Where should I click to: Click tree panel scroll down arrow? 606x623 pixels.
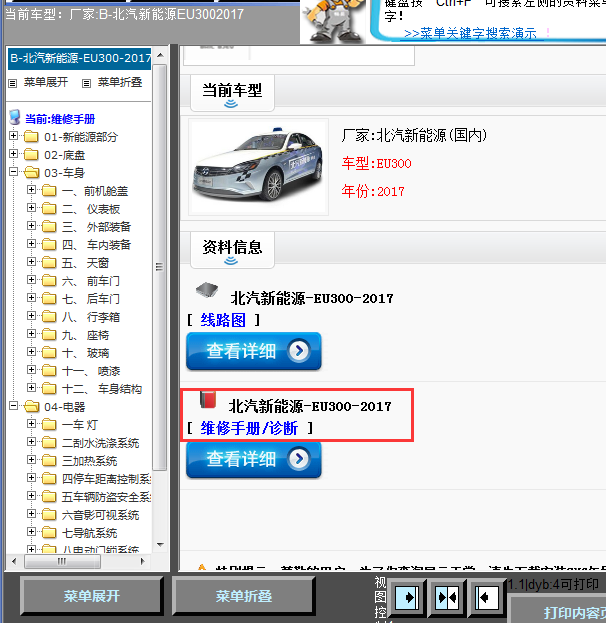click(x=160, y=545)
